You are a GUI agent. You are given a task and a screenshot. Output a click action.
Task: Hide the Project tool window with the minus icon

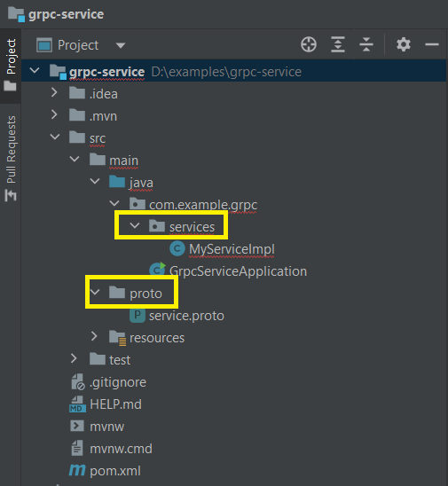[x=432, y=44]
